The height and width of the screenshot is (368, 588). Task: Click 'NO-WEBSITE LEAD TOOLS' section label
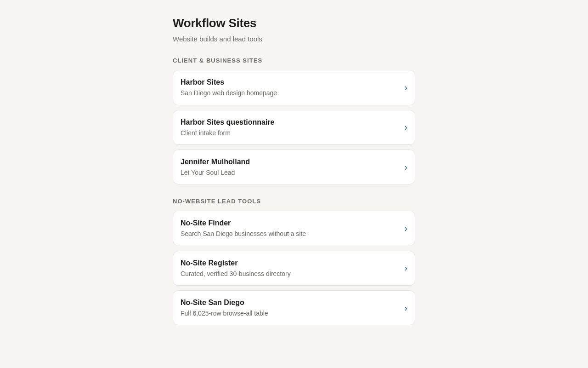click(x=217, y=201)
